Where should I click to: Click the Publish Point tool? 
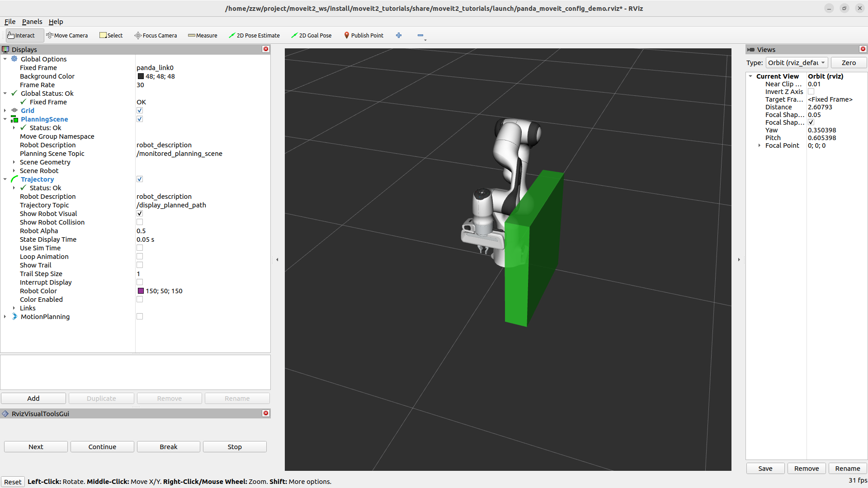pyautogui.click(x=363, y=35)
